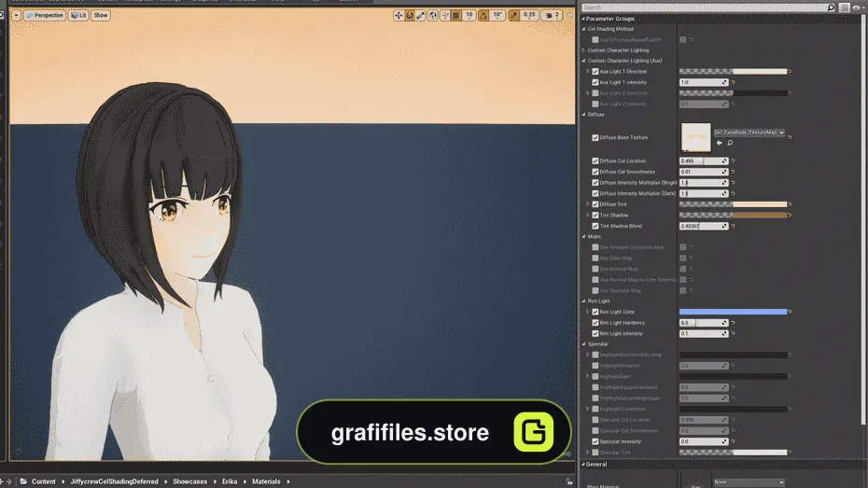Use selected asset arrow under Diffuse Base Texture

pyautogui.click(x=719, y=143)
